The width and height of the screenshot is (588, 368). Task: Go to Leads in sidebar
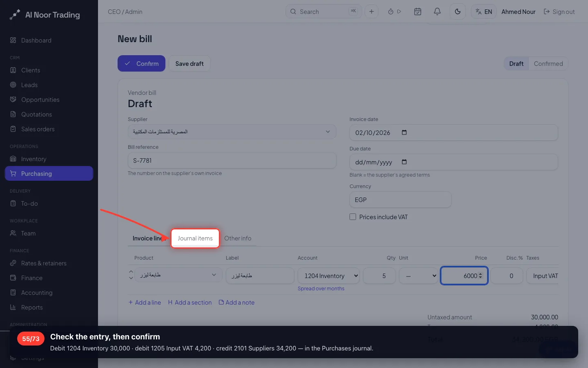point(29,85)
